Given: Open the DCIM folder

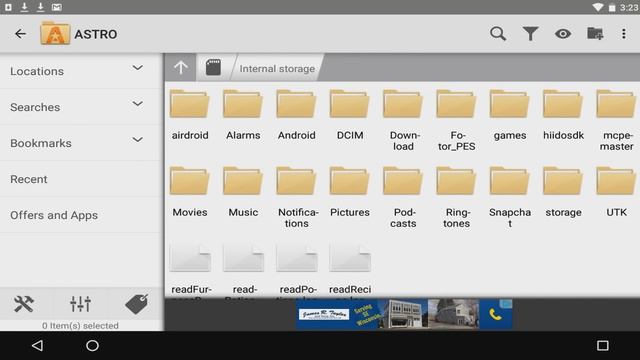Looking at the screenshot, I should click(x=350, y=116).
